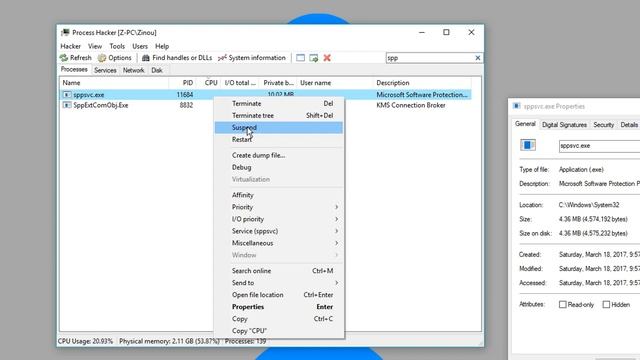Screen dimensions: 640x360
Task: Click PID 8832 cell
Action: pyautogui.click(x=186, y=105)
